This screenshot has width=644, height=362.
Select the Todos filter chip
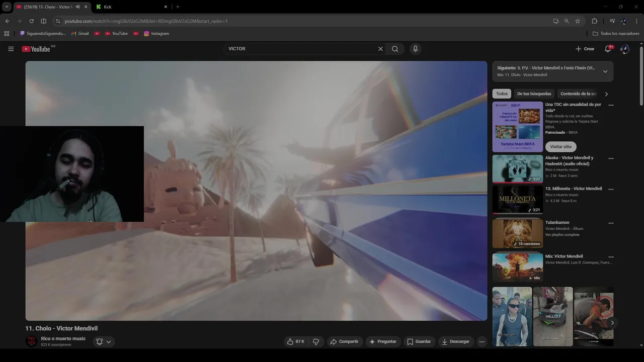502,94
